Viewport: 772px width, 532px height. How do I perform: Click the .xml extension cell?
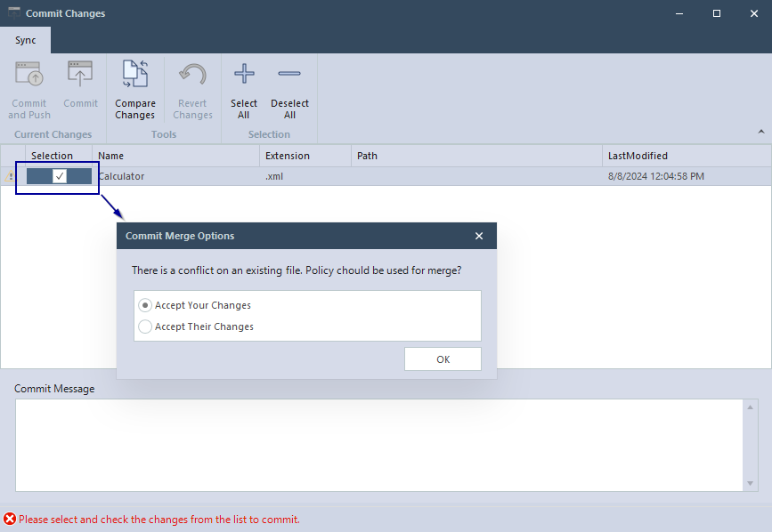click(305, 176)
